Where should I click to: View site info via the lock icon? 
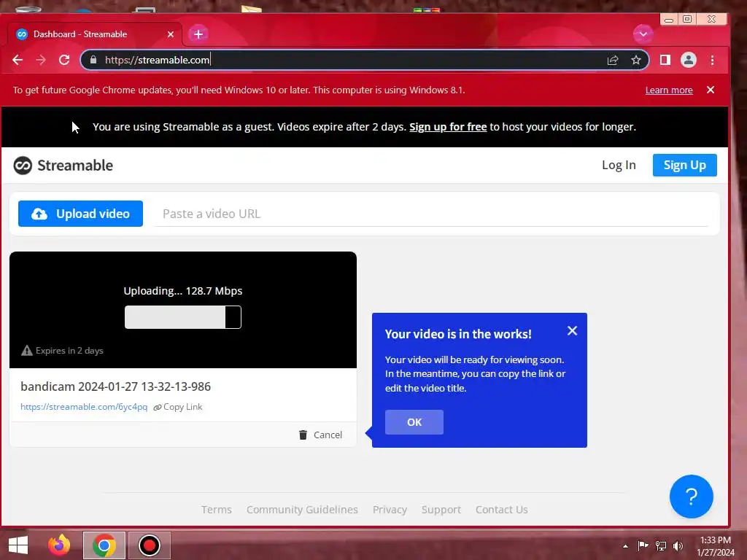click(x=93, y=60)
